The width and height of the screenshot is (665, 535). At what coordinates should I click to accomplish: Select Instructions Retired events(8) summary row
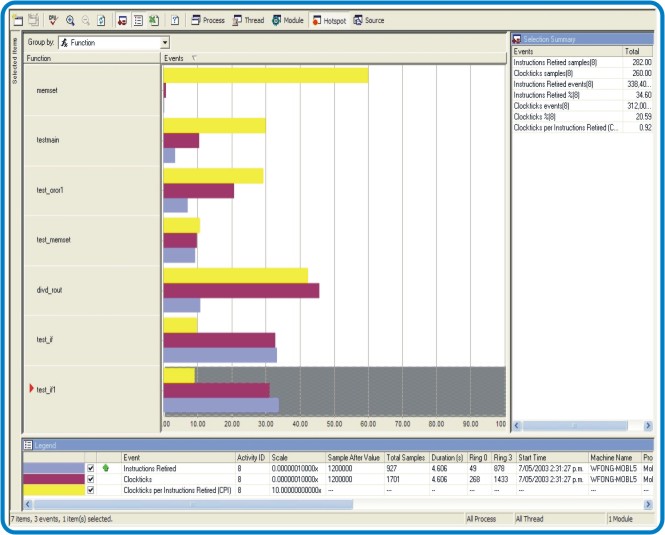point(582,84)
